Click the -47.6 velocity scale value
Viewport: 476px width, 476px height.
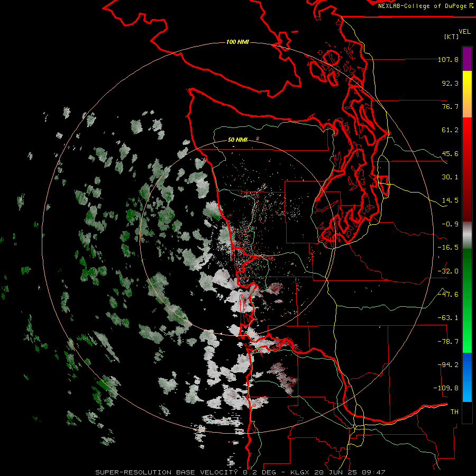[448, 295]
